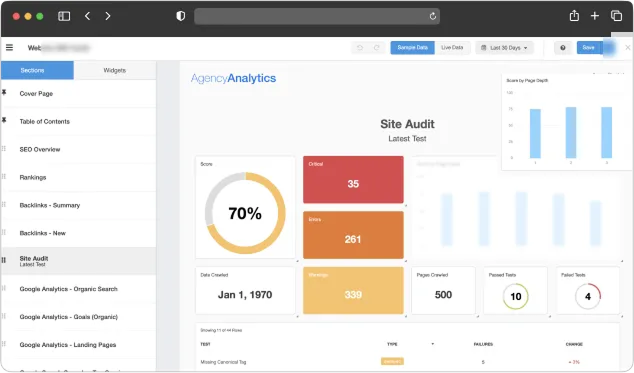Show the browser tab overview icon
Viewport: 634px width, 373px height.
click(616, 16)
